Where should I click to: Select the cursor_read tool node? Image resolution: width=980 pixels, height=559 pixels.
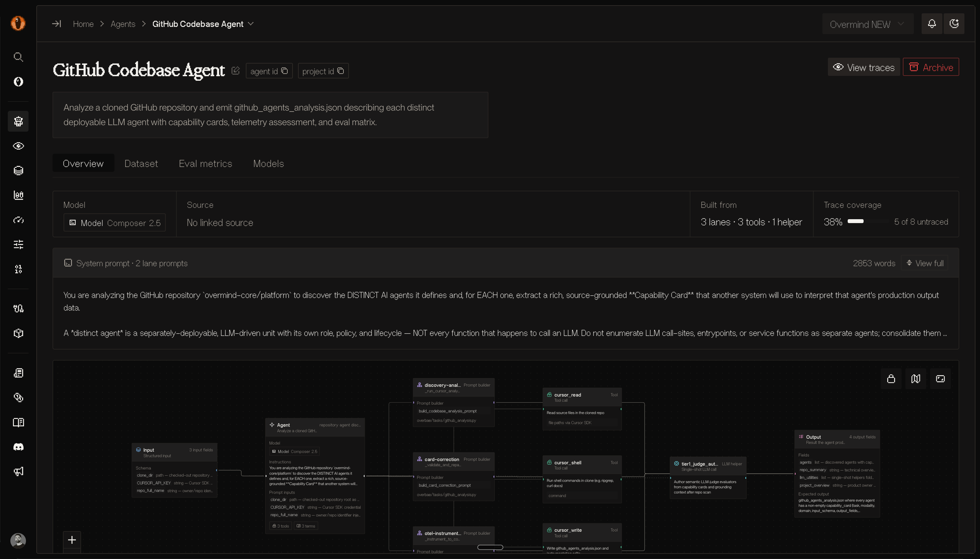tap(582, 409)
